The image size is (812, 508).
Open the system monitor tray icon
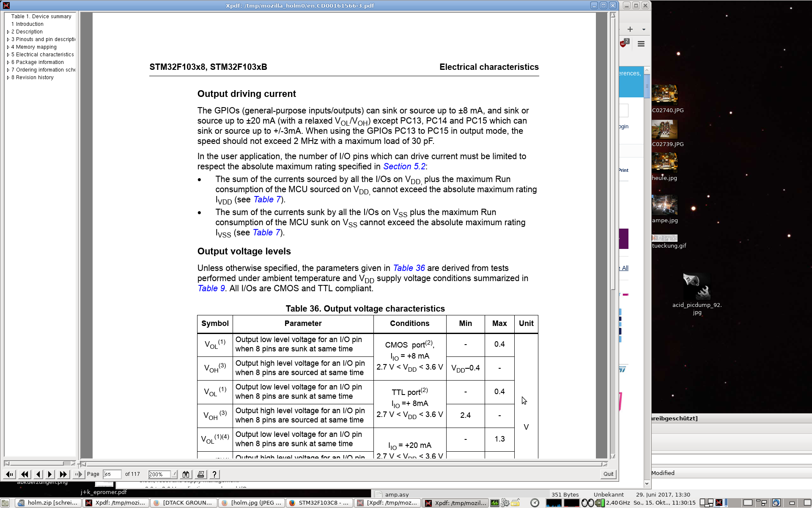[x=494, y=503]
